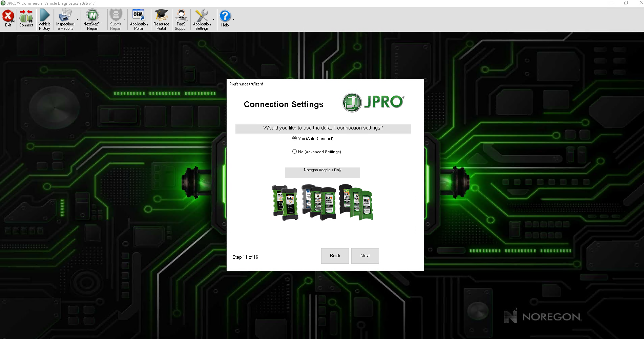Click the Next button in wizard
The image size is (644, 339).
tap(365, 256)
